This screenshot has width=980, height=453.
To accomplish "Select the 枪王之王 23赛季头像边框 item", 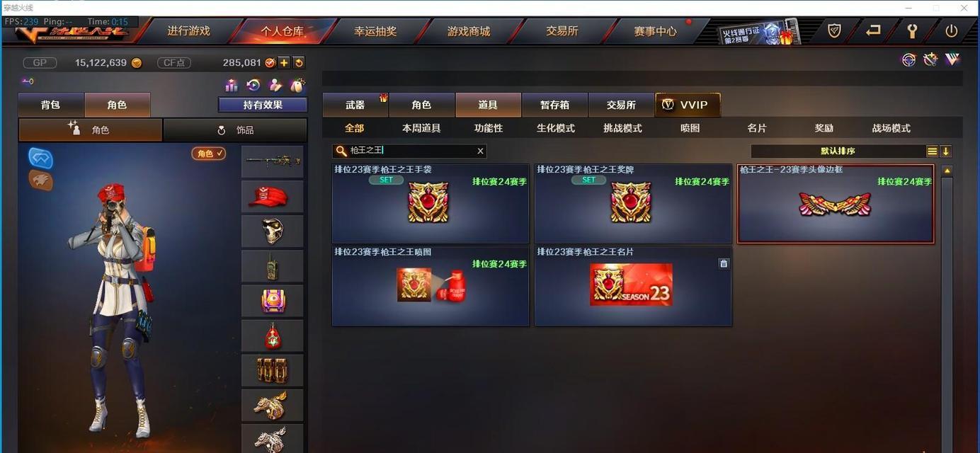I will pyautogui.click(x=836, y=204).
